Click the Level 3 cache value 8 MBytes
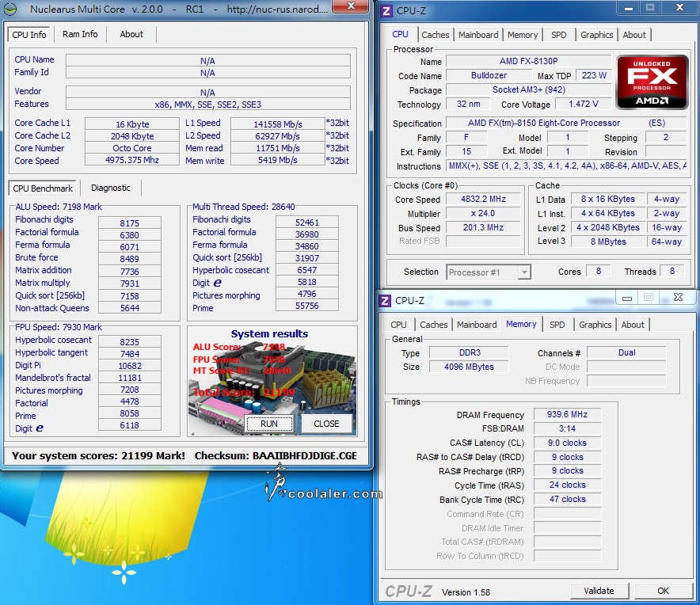The image size is (700, 605). (608, 242)
